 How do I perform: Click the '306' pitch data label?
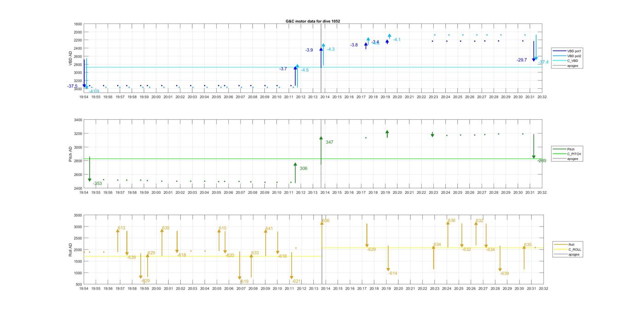click(x=304, y=168)
